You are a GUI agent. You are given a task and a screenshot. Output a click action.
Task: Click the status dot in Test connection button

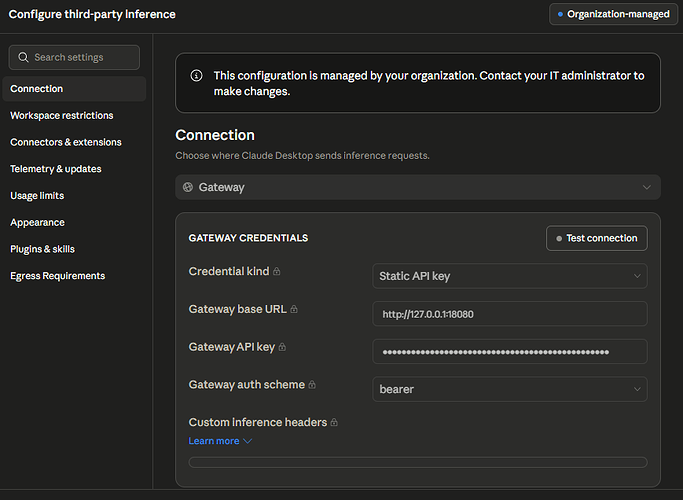coord(559,238)
